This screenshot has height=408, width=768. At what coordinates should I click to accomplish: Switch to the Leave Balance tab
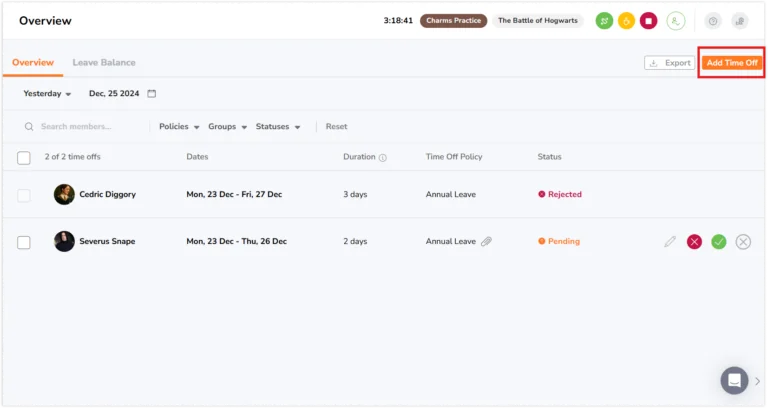coord(104,63)
